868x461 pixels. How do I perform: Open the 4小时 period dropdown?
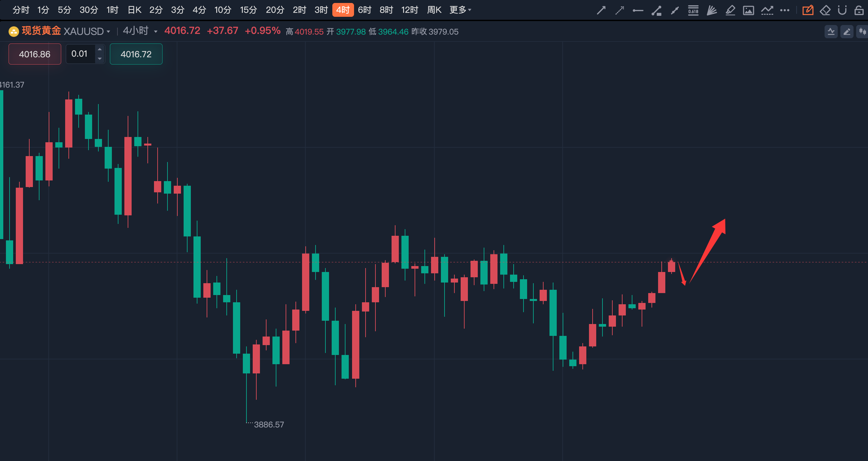[x=140, y=31]
